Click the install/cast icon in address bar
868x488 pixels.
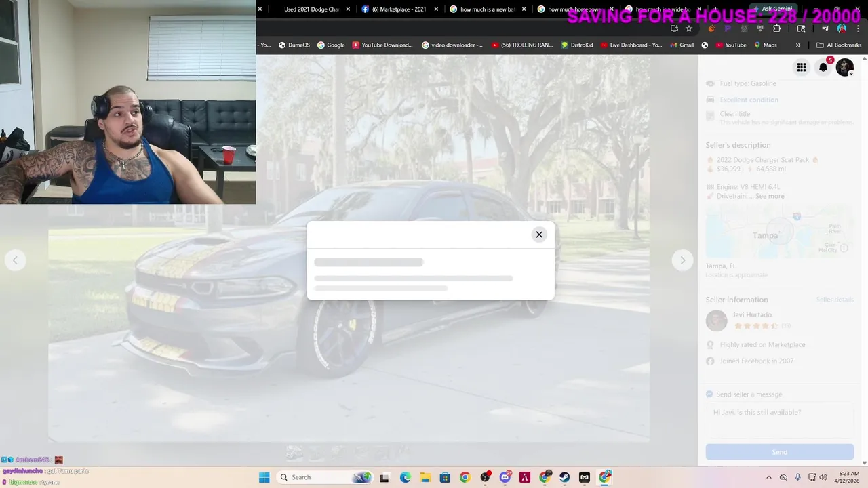674,28
